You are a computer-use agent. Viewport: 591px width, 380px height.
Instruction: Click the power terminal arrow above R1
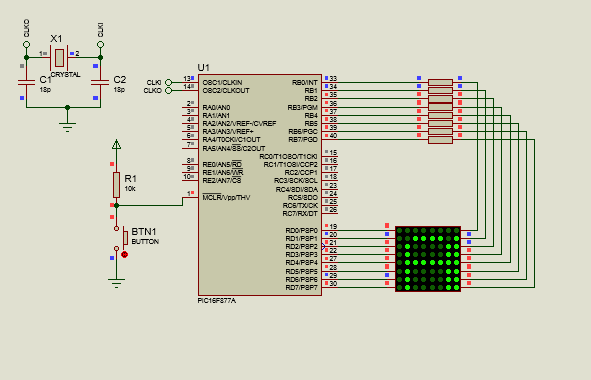click(116, 144)
